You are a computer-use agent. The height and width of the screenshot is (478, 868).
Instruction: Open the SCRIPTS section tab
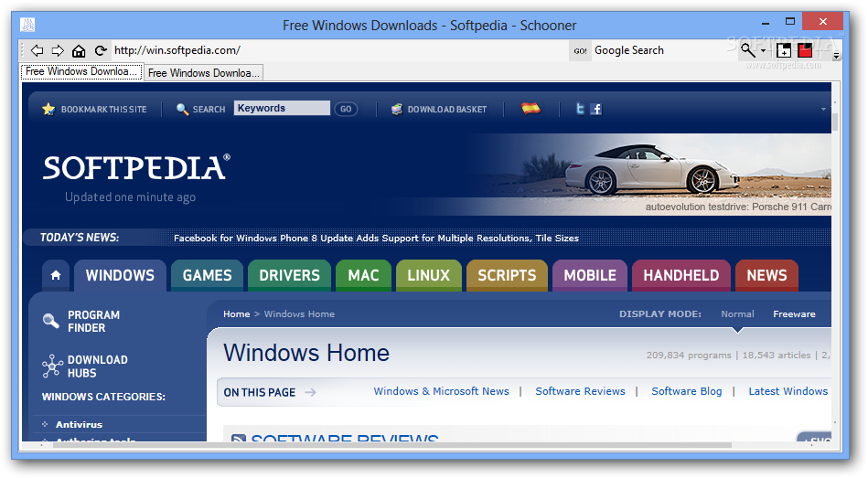tap(507, 275)
